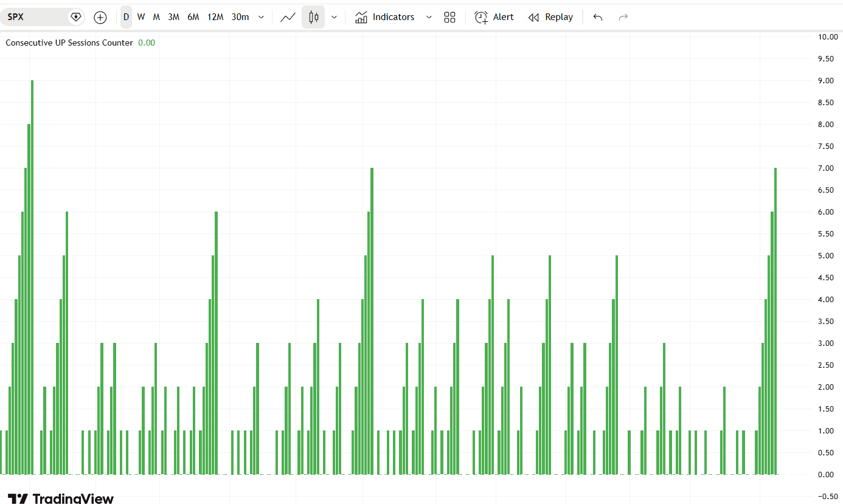The height and width of the screenshot is (504, 843).
Task: Click the TradingView logo
Action: click(x=61, y=498)
